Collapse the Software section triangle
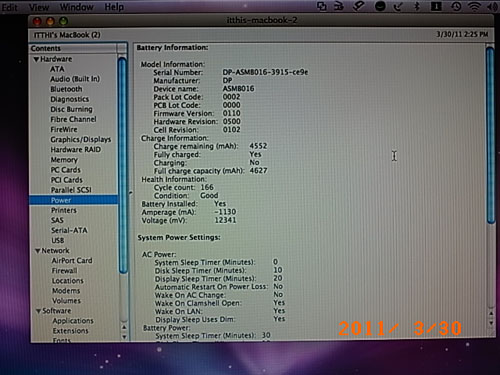 (x=38, y=311)
